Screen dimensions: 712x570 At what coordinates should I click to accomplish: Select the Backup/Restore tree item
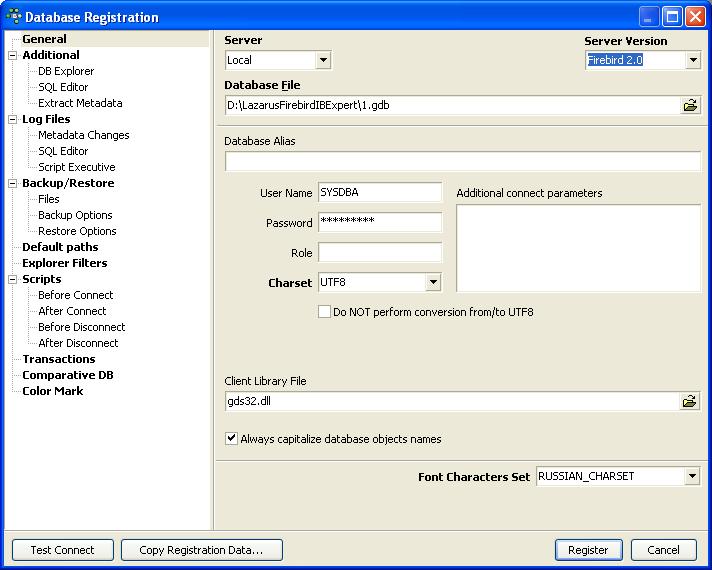68,183
